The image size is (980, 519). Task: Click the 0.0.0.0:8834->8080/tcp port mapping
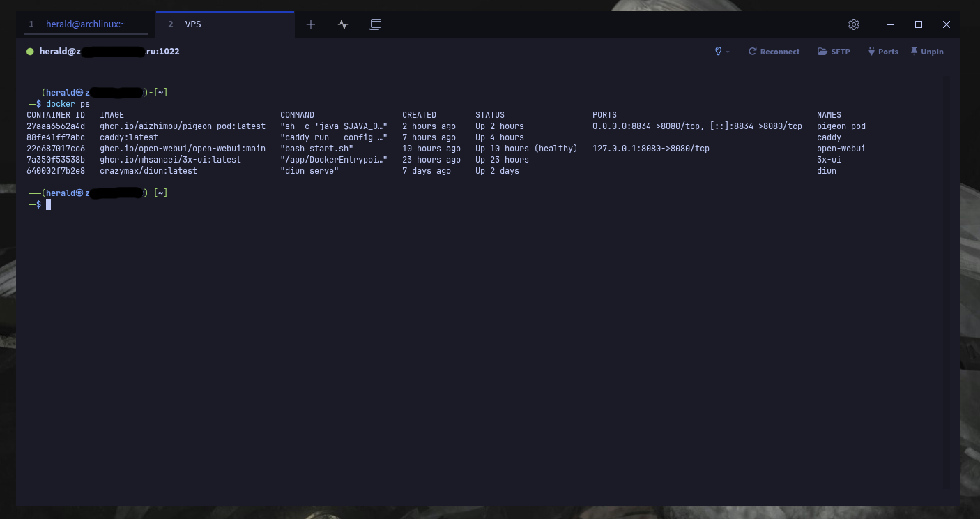pyautogui.click(x=648, y=126)
